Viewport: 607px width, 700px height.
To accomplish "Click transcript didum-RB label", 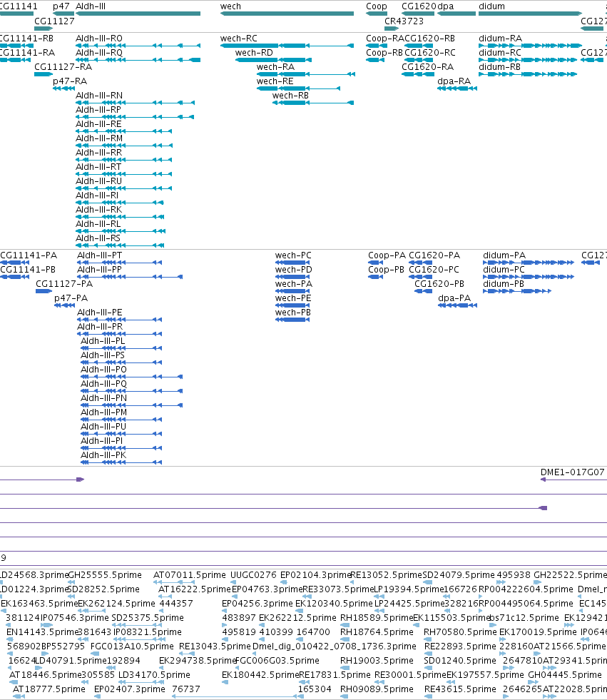I will pos(500,67).
